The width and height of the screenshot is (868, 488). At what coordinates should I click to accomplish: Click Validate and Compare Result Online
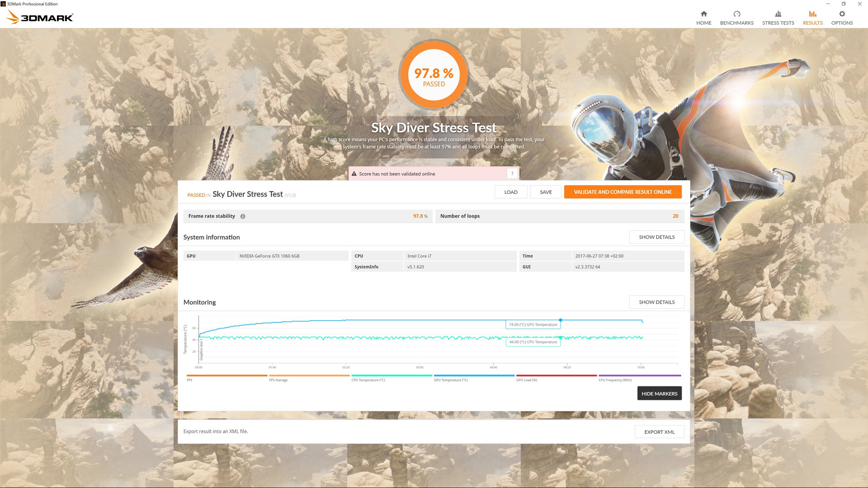[x=622, y=192]
